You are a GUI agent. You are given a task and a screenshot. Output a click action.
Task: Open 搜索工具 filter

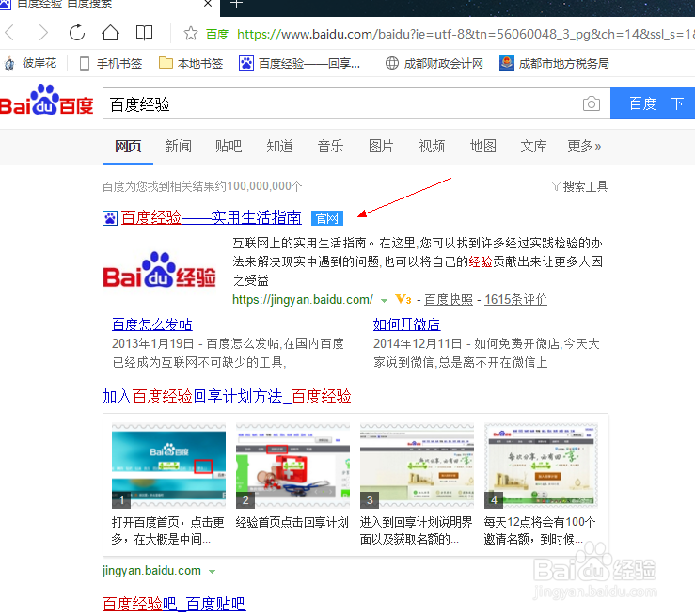coord(579,186)
